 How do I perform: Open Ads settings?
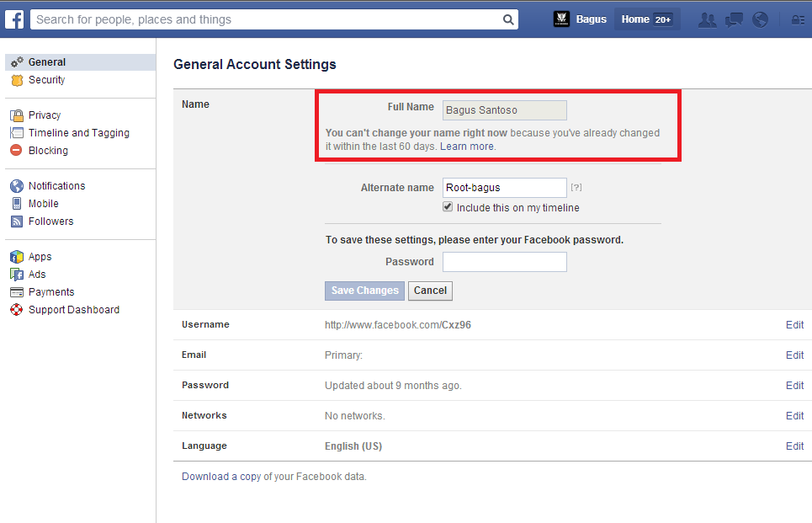37,275
